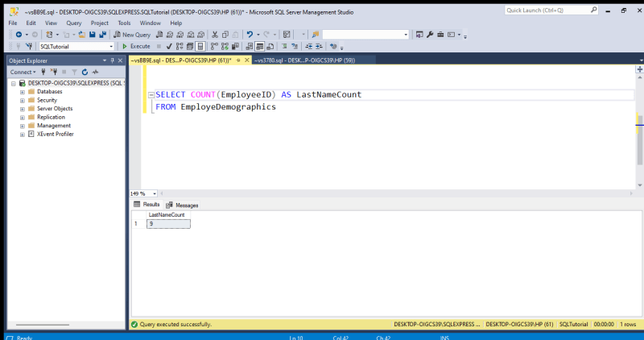Viewport: 644px width, 340px height.
Task: Switch to the Messages tab
Action: 182,205
